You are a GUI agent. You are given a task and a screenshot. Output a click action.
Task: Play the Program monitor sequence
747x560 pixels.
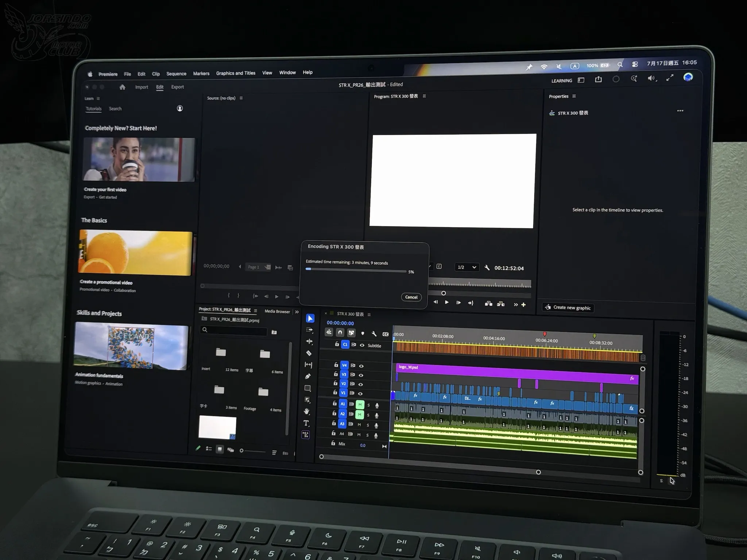(447, 302)
